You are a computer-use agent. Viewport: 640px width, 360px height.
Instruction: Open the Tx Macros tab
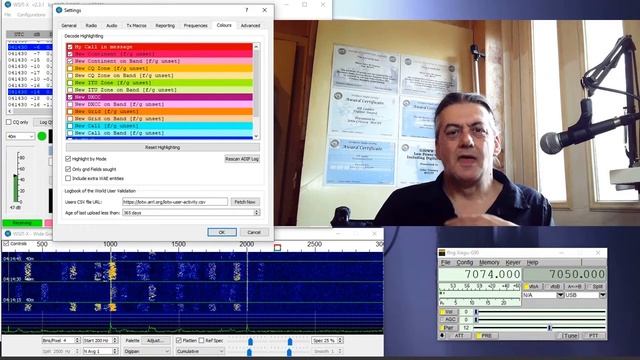136,26
